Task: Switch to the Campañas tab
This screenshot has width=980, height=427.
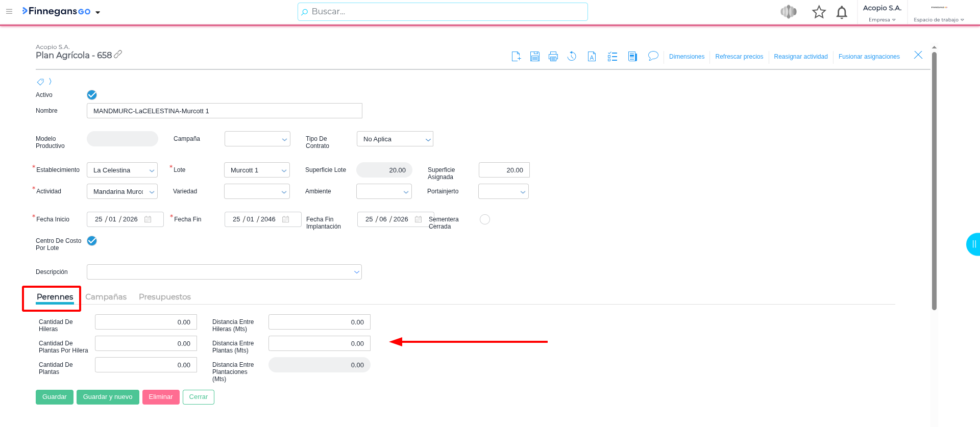Action: pyautogui.click(x=106, y=297)
